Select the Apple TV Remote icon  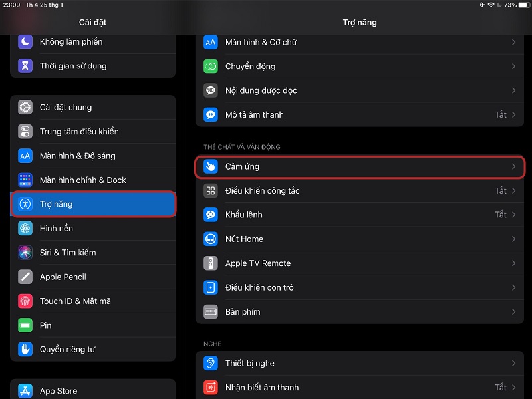(x=210, y=263)
